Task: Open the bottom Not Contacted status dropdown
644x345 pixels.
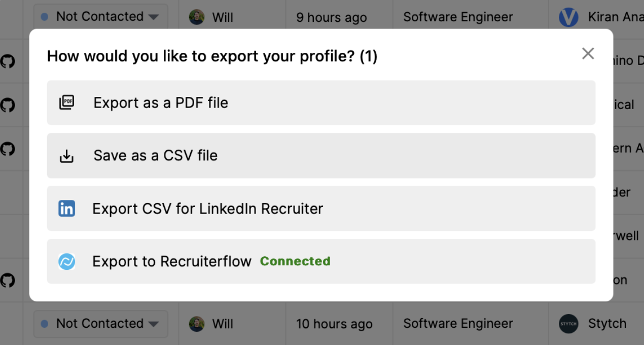Action: point(100,324)
